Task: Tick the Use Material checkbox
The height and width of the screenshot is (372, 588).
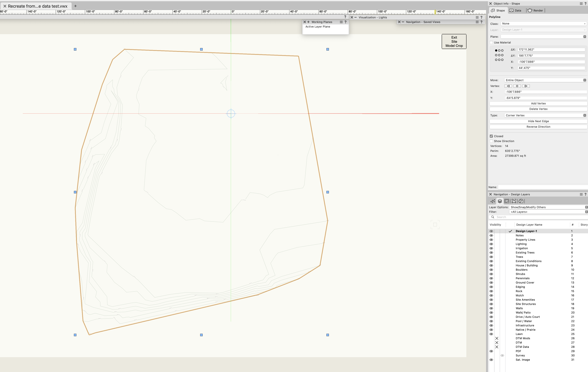Action: coord(491,43)
